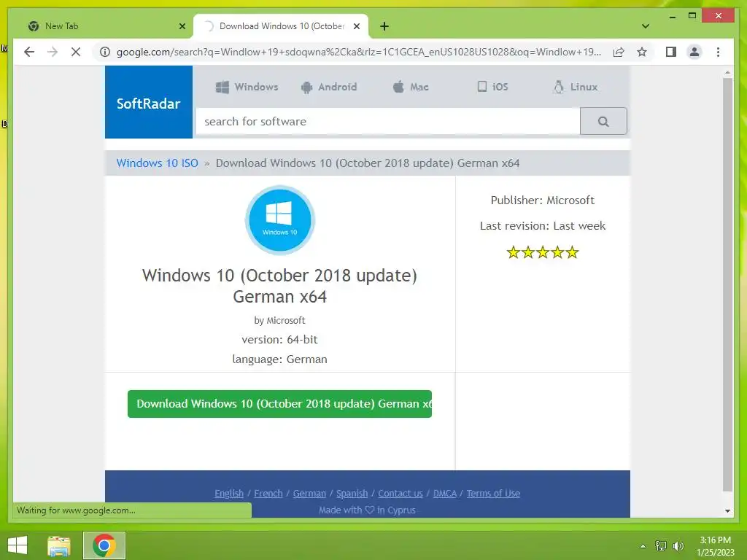Bookmark this page with the star icon

[x=642, y=52]
